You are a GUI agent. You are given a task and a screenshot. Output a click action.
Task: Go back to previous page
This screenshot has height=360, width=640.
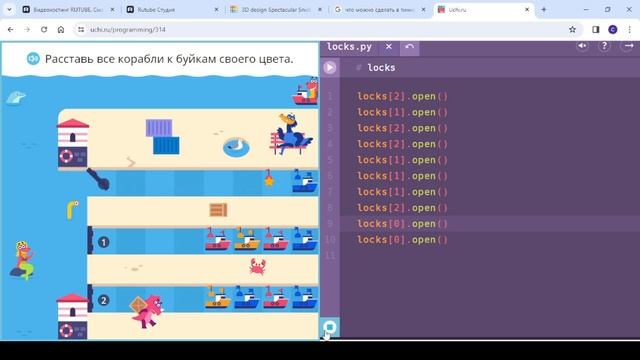pos(11,29)
